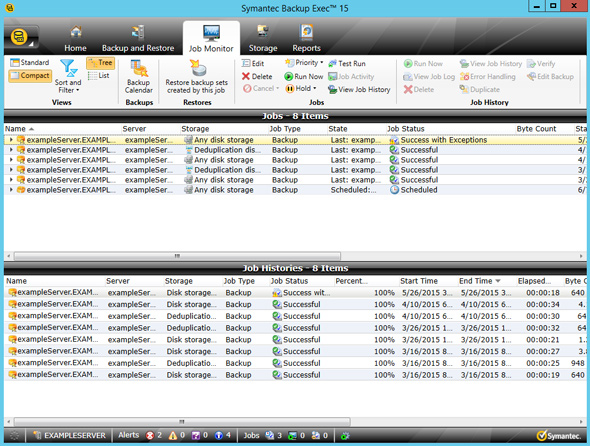590x446 pixels.
Task: Select the history row with elapsed 00:00:34
Action: [x=295, y=304]
